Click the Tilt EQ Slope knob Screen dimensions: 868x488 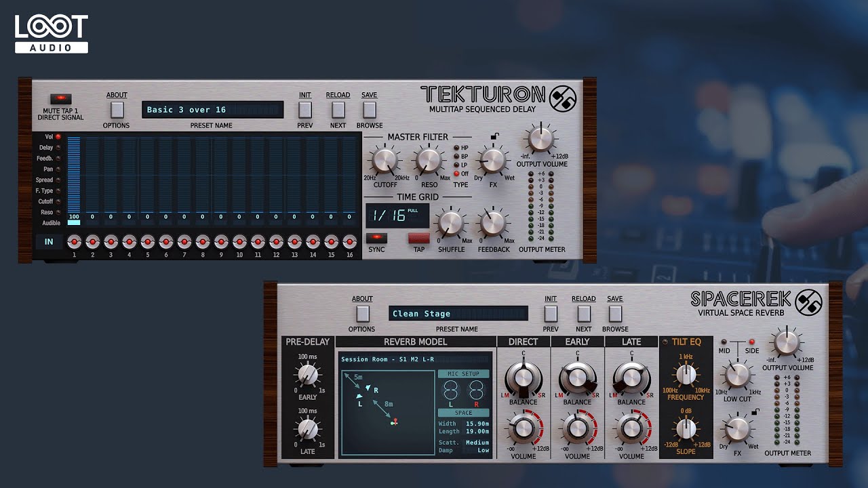pyautogui.click(x=686, y=429)
